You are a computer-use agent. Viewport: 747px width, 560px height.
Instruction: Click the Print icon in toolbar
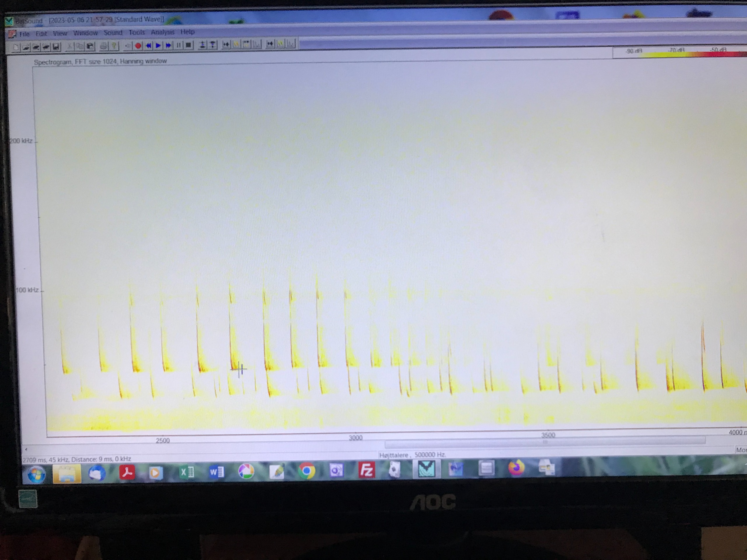(x=104, y=46)
